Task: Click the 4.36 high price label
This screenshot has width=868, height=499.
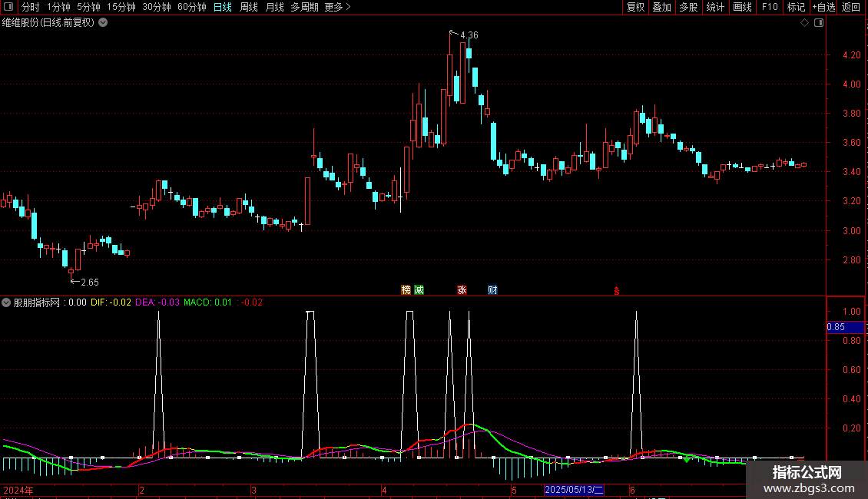Action: point(469,35)
